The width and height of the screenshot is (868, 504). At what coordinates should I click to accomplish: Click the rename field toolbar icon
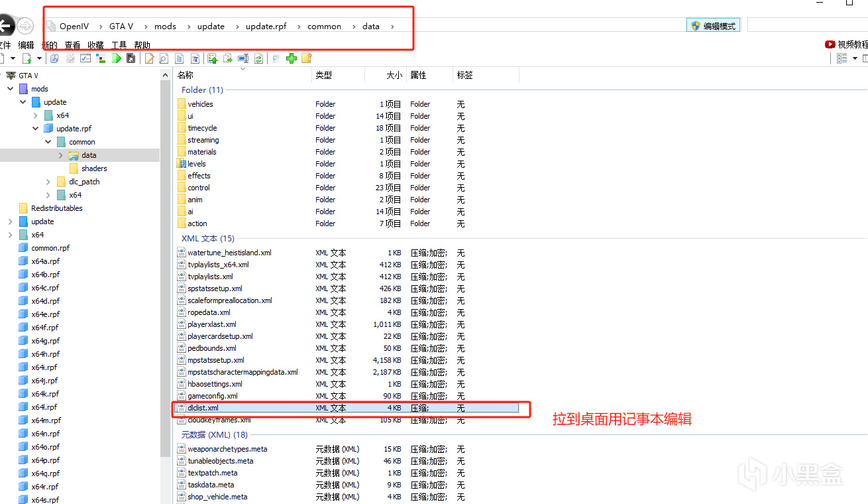tap(243, 58)
